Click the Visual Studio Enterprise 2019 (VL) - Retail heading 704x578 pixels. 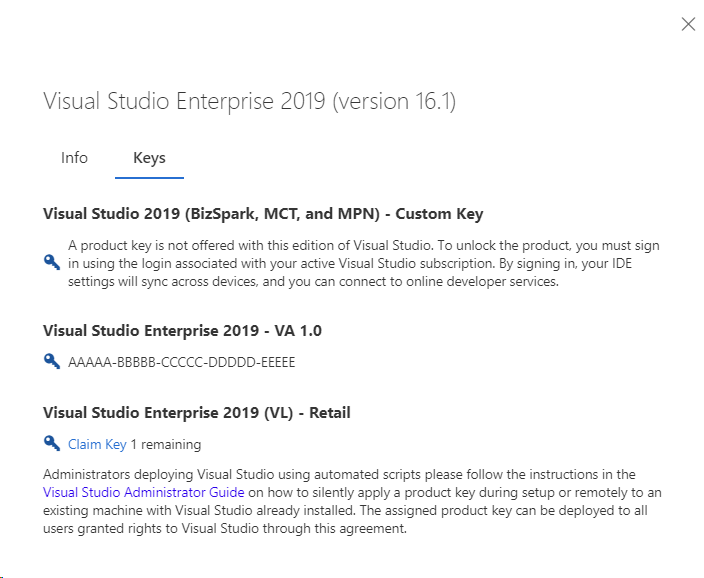pyautogui.click(x=197, y=413)
